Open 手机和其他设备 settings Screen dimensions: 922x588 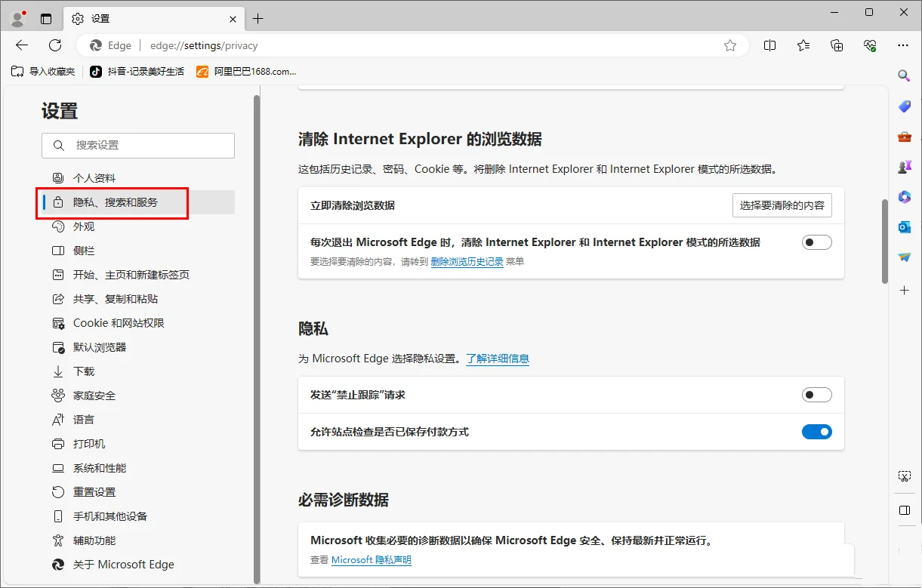(x=138, y=516)
